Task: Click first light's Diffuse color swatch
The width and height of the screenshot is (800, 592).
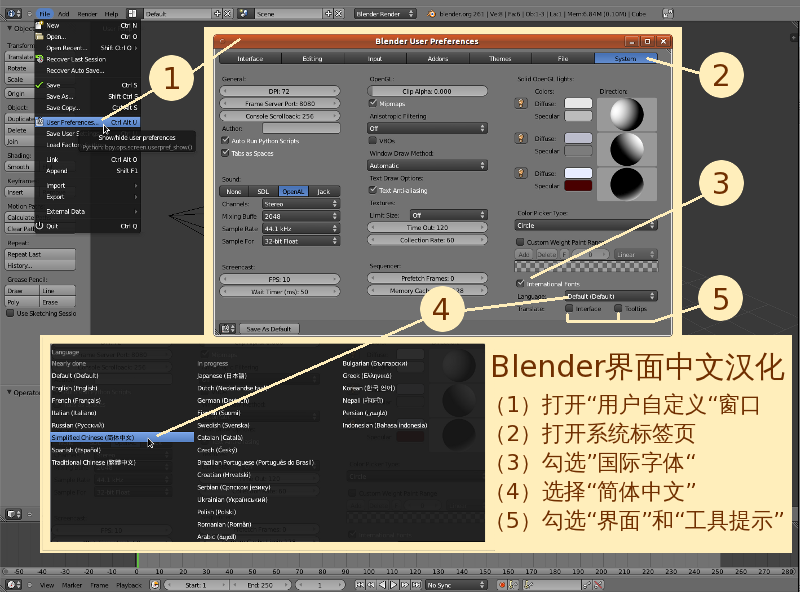Action: coord(578,104)
